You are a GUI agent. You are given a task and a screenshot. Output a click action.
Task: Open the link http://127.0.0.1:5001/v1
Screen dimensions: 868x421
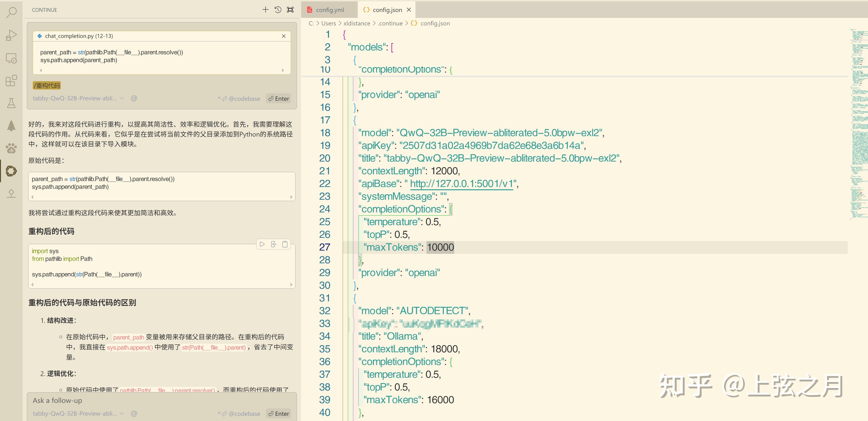point(462,184)
